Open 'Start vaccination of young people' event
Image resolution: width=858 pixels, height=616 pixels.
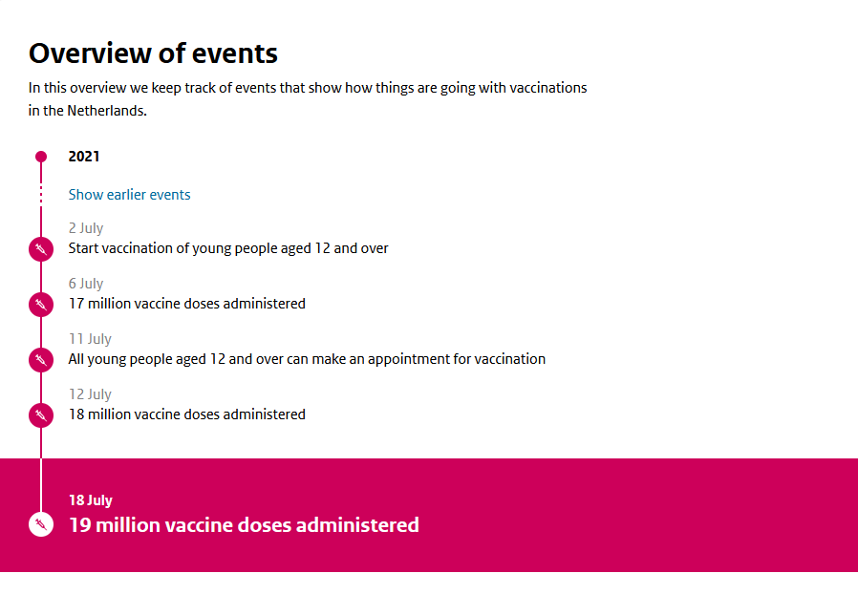click(x=228, y=248)
